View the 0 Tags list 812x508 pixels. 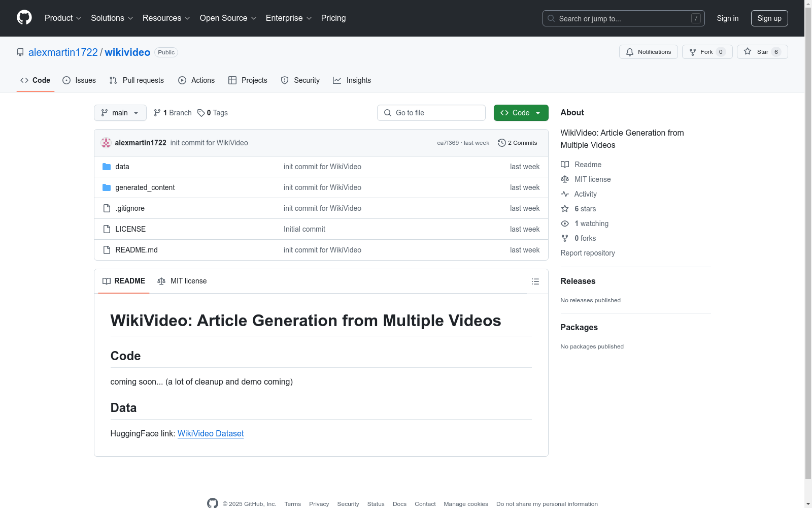coord(213,113)
